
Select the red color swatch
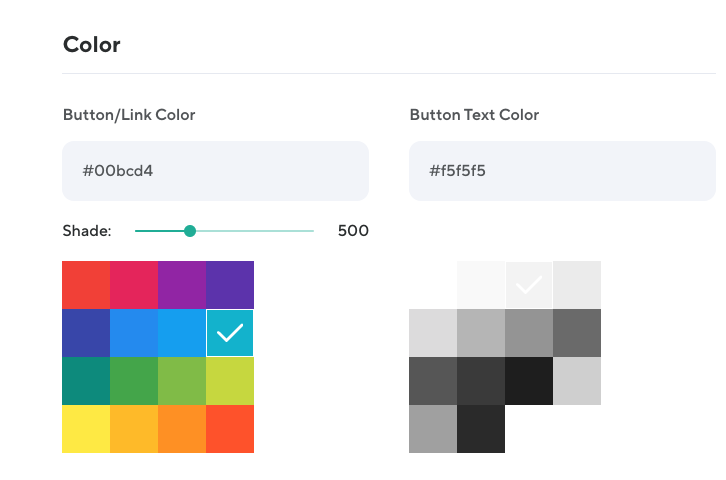[86, 285]
